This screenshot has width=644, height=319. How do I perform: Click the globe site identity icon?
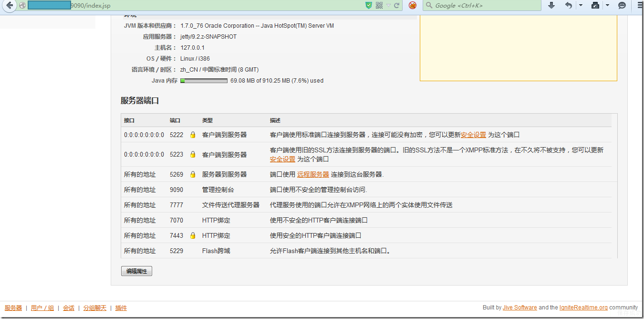(22, 5)
